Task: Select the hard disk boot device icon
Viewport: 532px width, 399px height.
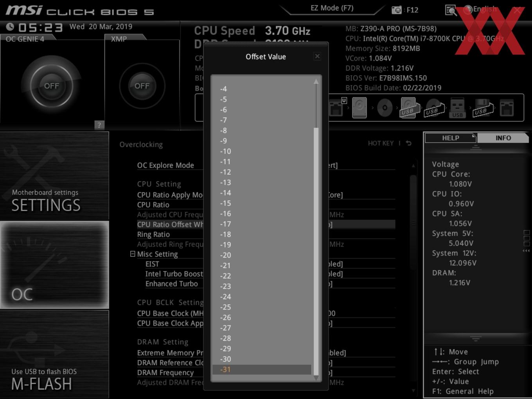Action: coord(359,108)
